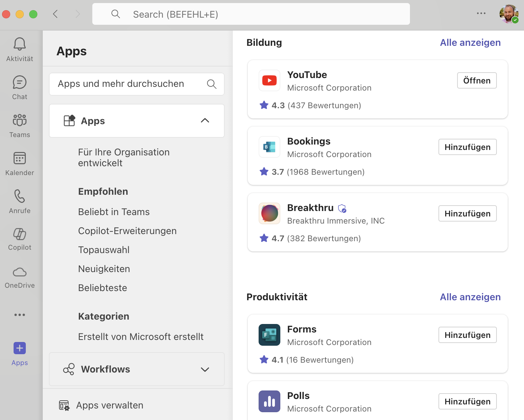Select the Apps plus icon in sidebar

tap(20, 348)
